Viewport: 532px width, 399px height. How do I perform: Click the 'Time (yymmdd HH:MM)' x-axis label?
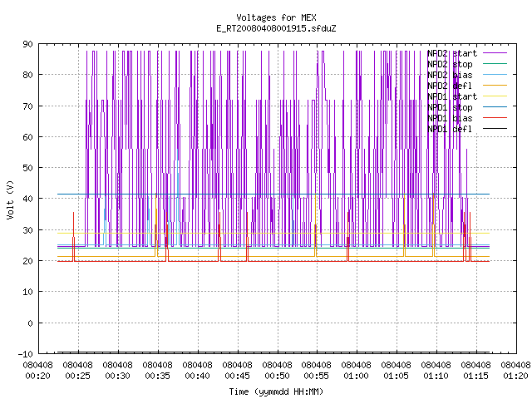276,392
